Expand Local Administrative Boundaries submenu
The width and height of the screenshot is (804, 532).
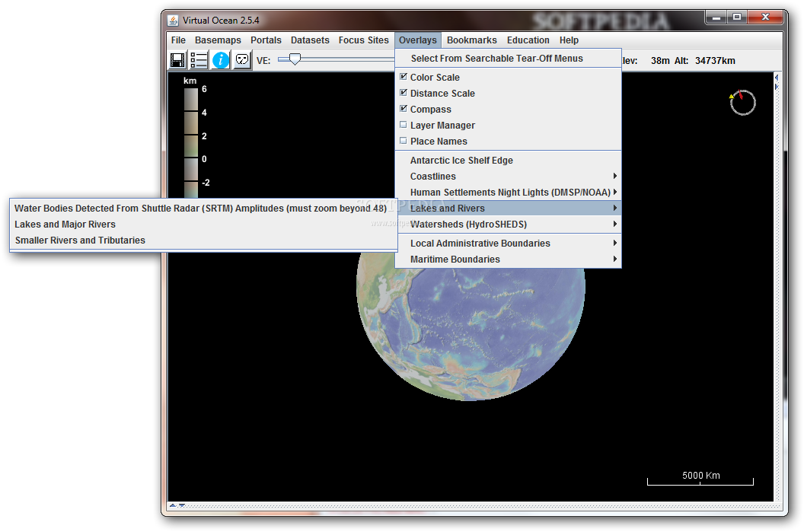click(x=508, y=244)
